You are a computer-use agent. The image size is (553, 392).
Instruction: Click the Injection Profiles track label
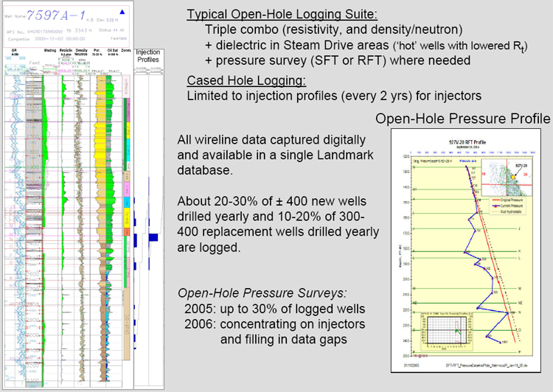(x=148, y=56)
